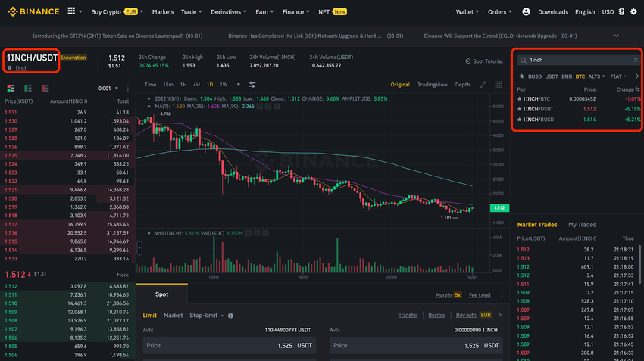This screenshot has height=361, width=644.
Task: Select the USDT market filter
Action: pos(552,76)
